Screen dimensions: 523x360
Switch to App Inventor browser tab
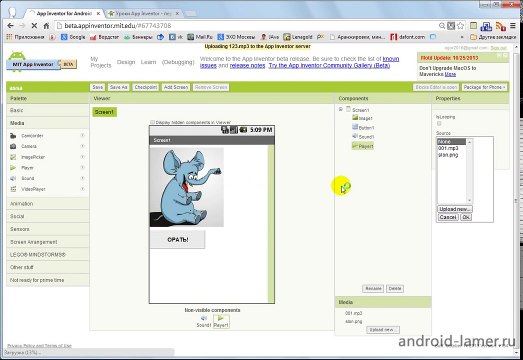coord(63,14)
